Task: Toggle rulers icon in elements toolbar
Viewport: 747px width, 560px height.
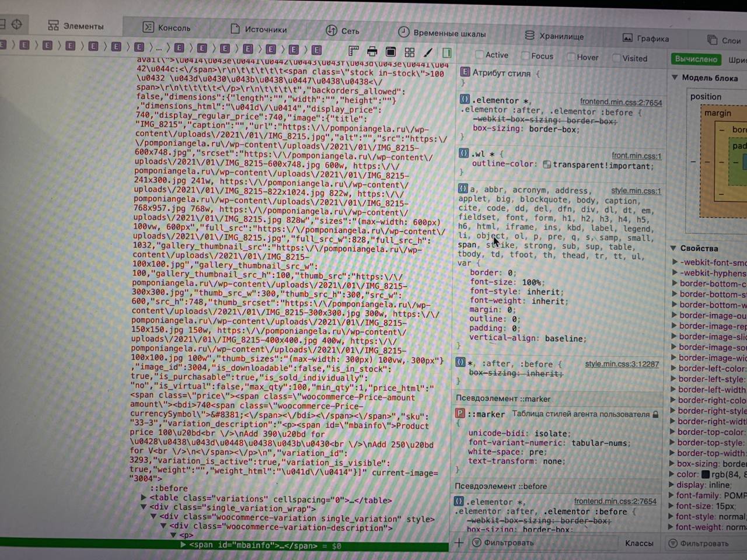Action: pos(354,51)
